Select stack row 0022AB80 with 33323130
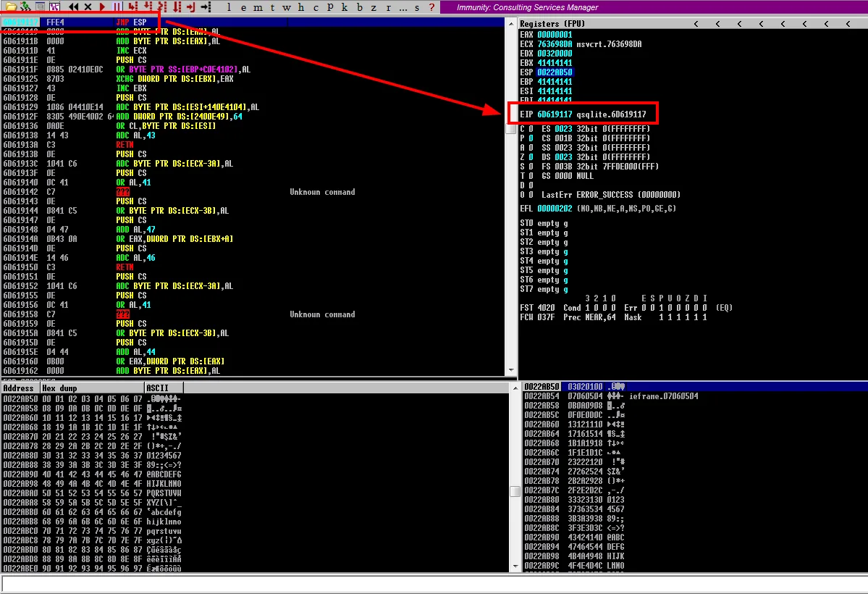 tap(695, 499)
